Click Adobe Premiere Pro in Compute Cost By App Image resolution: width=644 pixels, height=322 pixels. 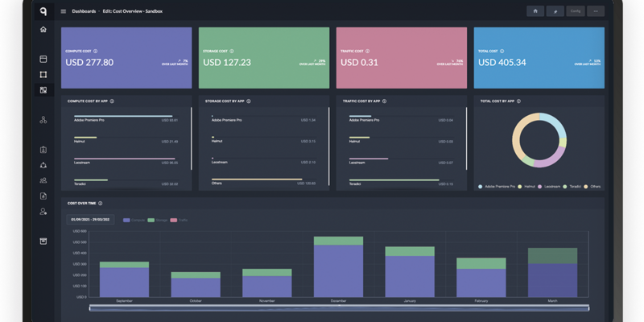126,118
